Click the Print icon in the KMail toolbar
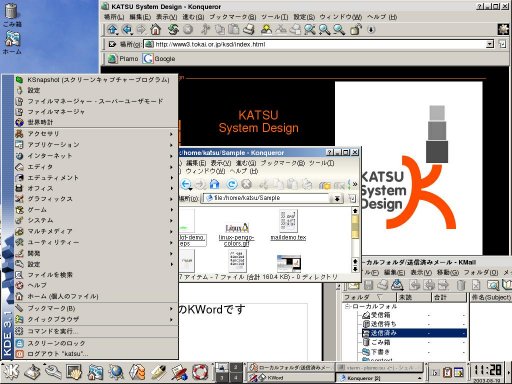Image resolution: width=512 pixels, height=384 pixels. [383, 285]
